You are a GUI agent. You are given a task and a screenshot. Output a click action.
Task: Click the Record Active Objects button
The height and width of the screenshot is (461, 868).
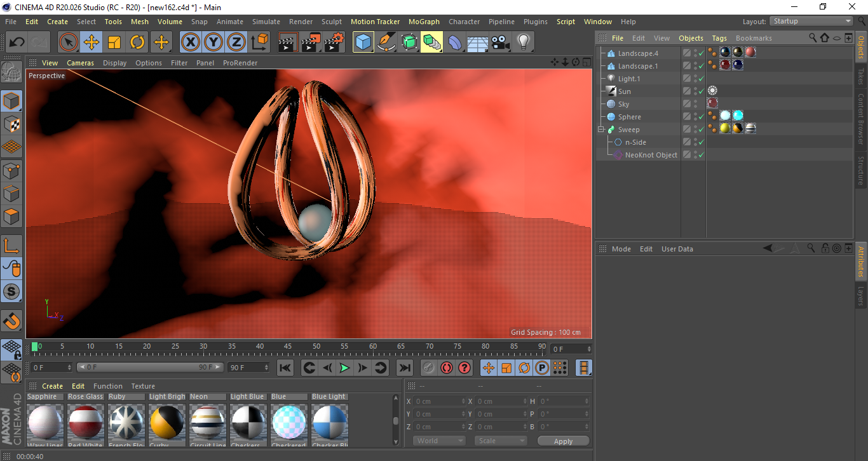(x=429, y=368)
